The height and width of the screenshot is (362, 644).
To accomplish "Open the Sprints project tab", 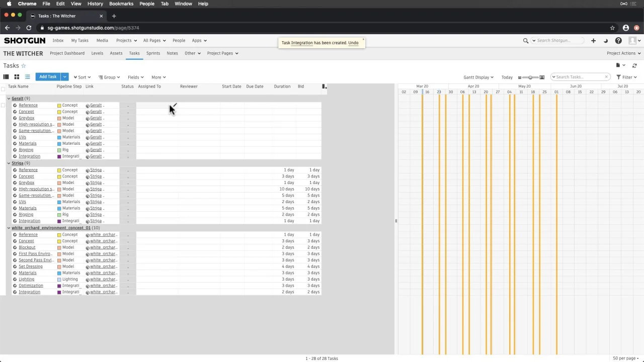I will pos(153,53).
